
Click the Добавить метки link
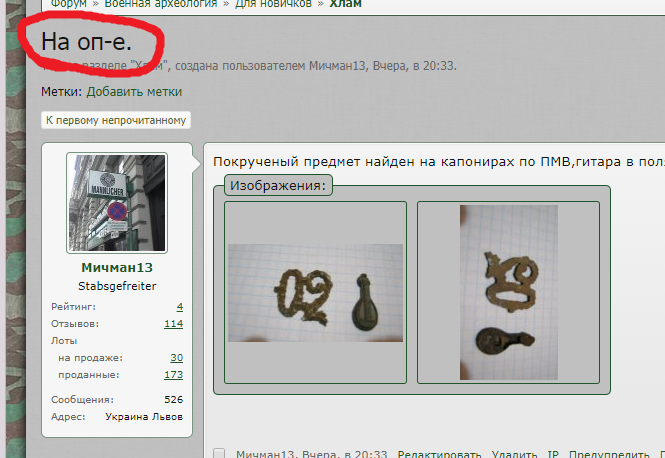(x=134, y=92)
